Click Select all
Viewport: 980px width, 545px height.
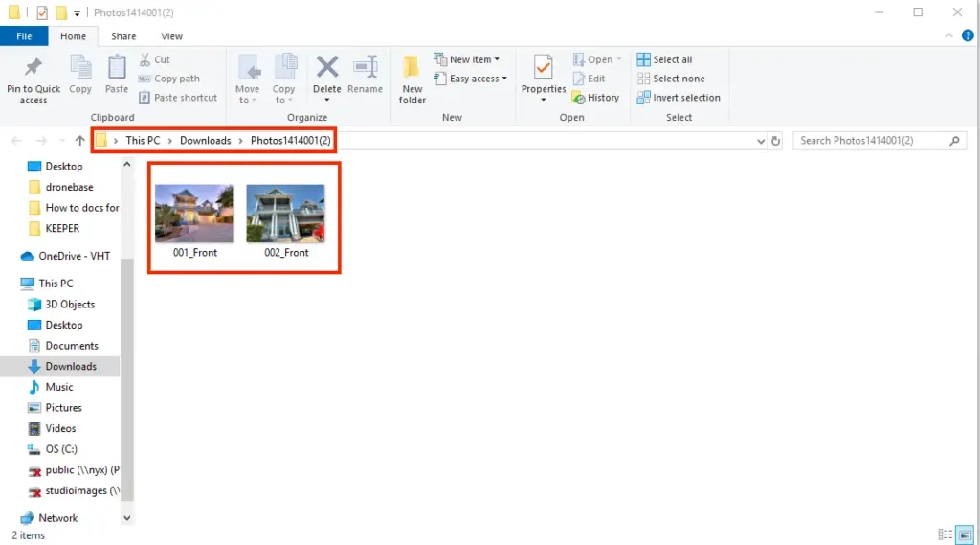tap(664, 59)
